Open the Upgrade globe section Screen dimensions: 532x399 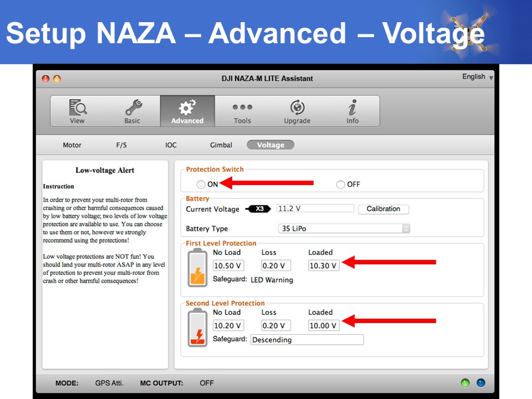pyautogui.click(x=297, y=111)
